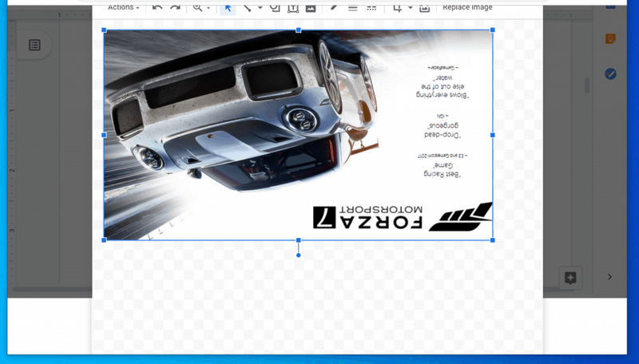Open the border color pencil tool
Viewport: 639px width, 364px height.
coord(334,7)
